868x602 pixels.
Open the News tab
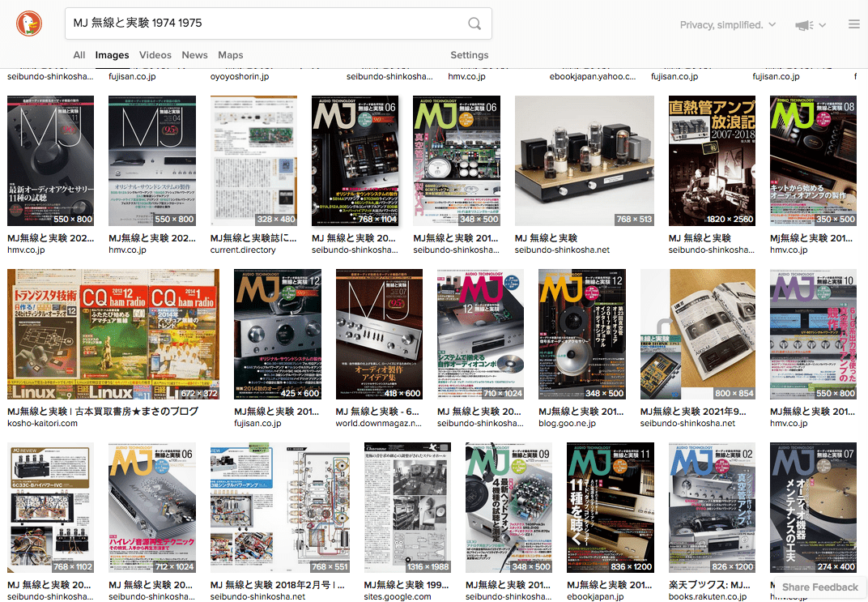(194, 55)
